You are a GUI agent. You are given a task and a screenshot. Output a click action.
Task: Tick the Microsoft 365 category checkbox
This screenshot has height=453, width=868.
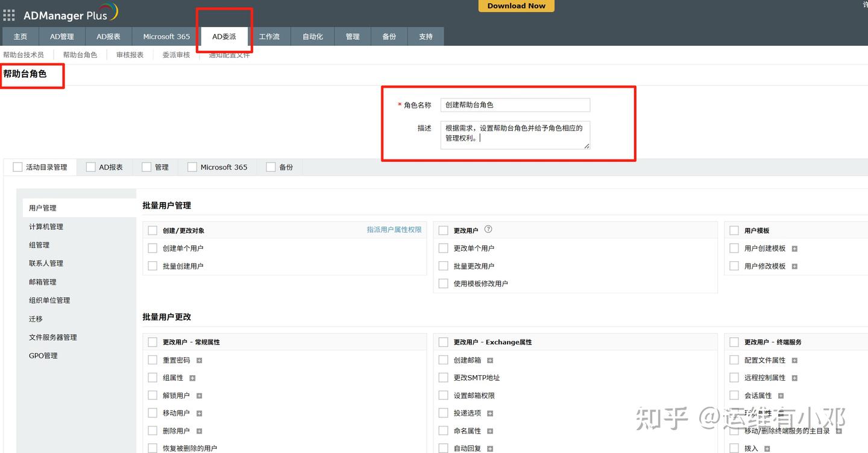(x=192, y=167)
